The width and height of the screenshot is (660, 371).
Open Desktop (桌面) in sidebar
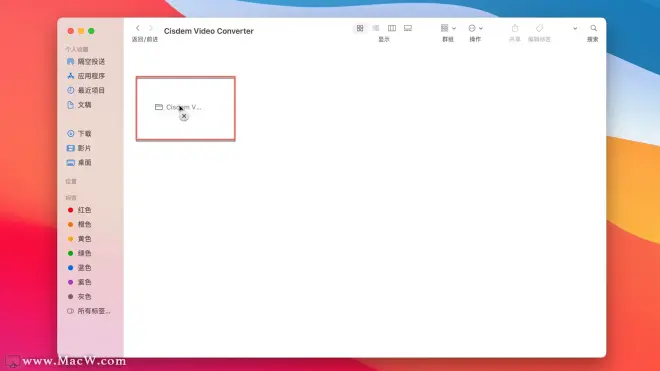[x=79, y=162]
